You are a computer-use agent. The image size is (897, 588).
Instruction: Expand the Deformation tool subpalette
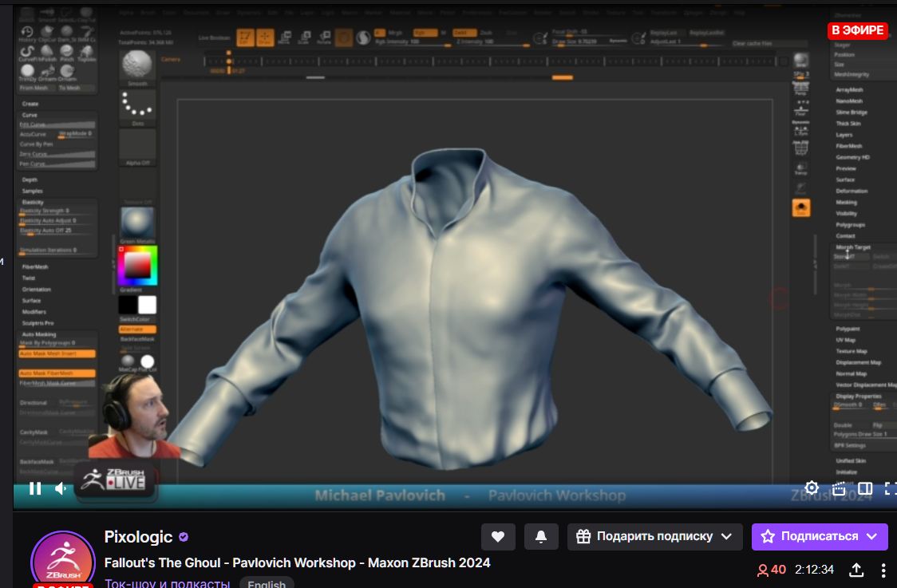852,191
